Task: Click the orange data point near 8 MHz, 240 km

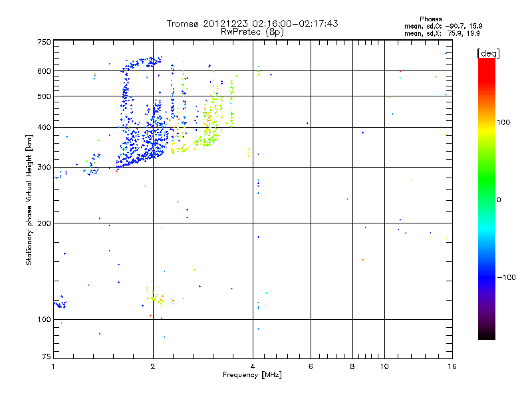Action: tap(347, 199)
